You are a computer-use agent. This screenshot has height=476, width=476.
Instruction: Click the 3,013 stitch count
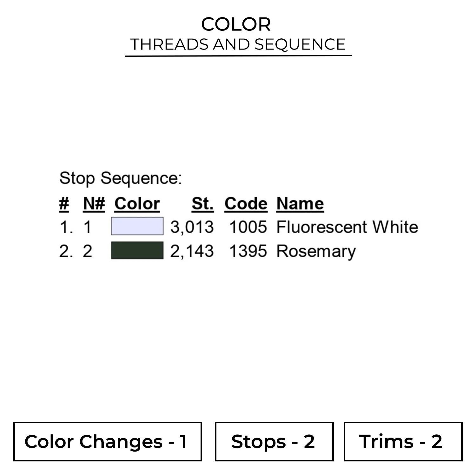192,227
